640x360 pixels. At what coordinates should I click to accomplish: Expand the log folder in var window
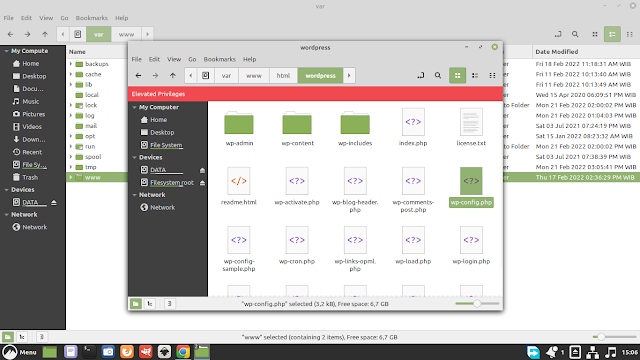(x=71, y=116)
